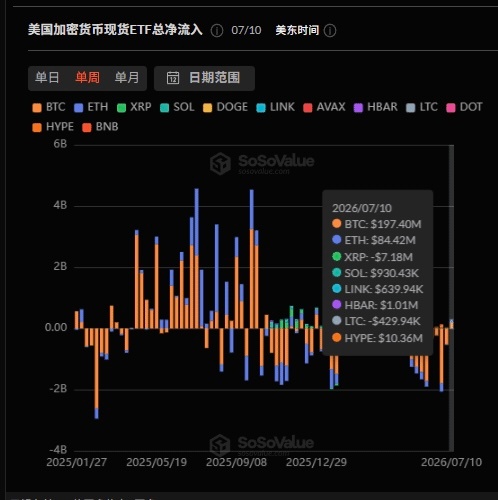
Task: Click the 2025/01/27 x-axis date label
Action: tap(77, 462)
